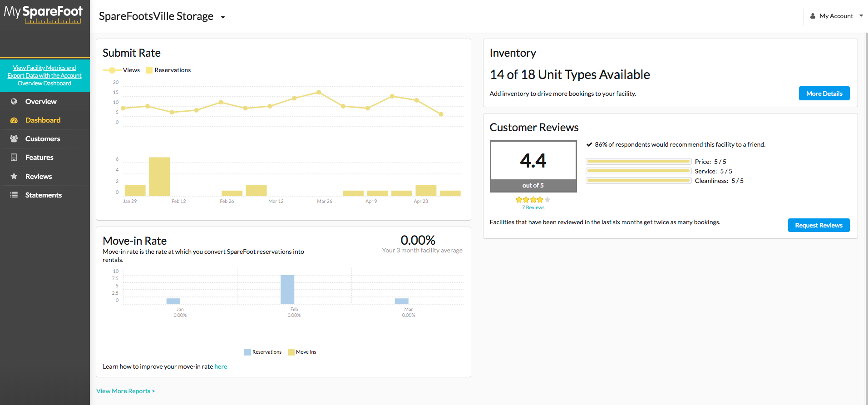Open the View More Reports link
The width and height of the screenshot is (868, 405).
point(126,391)
